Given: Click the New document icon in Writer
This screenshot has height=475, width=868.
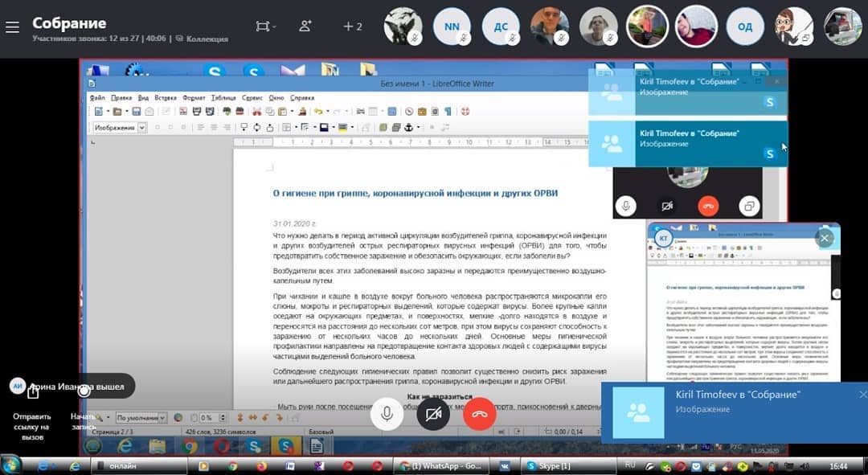Looking at the screenshot, I should point(99,111).
